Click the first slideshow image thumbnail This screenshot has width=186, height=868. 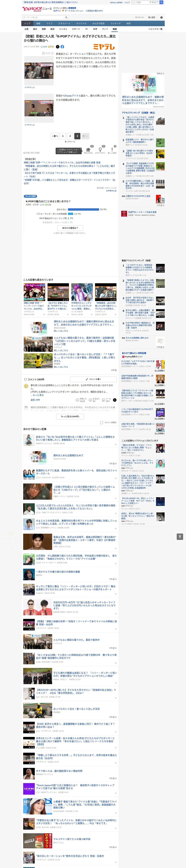point(39,71)
